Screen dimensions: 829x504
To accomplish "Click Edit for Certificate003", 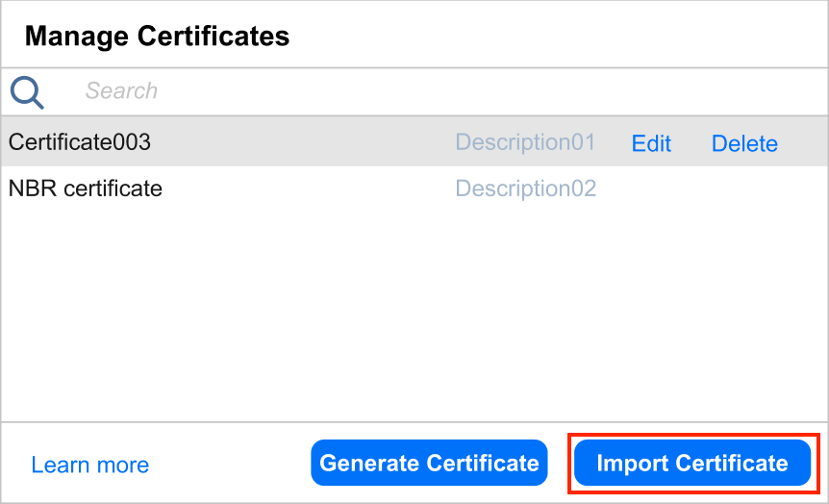I will [651, 143].
